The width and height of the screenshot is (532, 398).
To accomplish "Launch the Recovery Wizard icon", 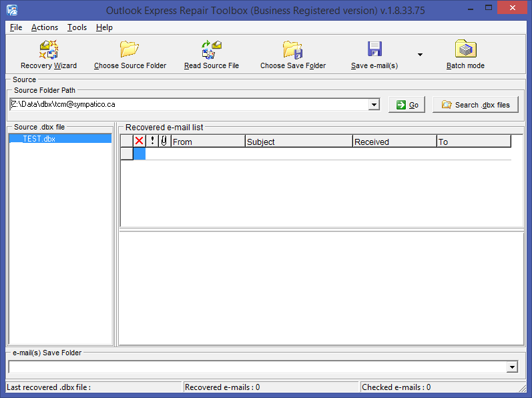I will 49,49.
